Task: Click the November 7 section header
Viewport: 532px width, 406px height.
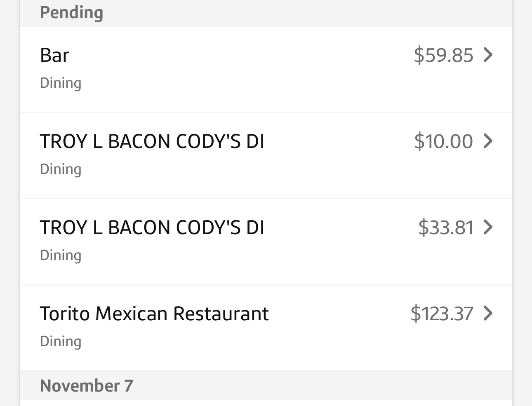Action: click(87, 386)
